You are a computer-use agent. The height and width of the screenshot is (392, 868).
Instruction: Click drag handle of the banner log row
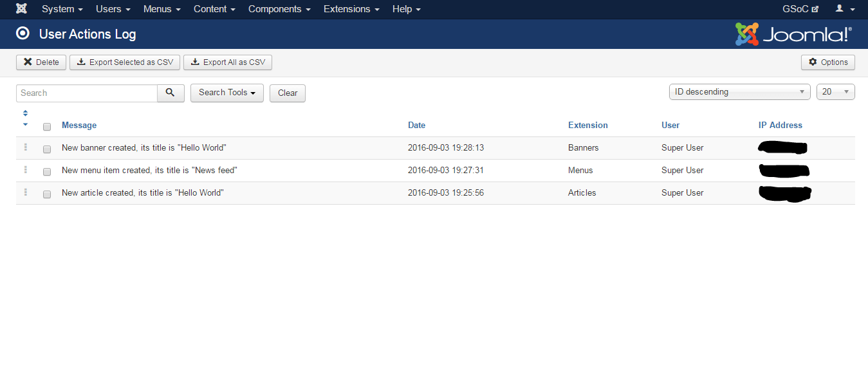click(x=26, y=147)
